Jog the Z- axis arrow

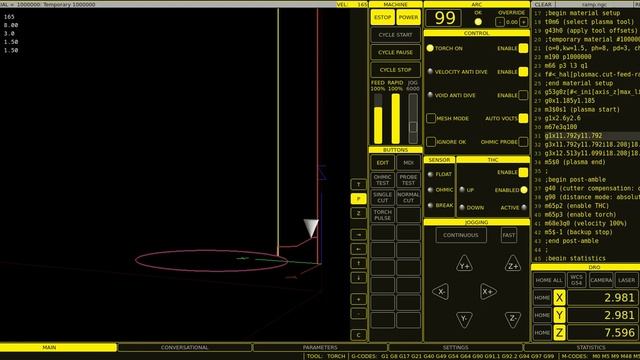(x=513, y=319)
